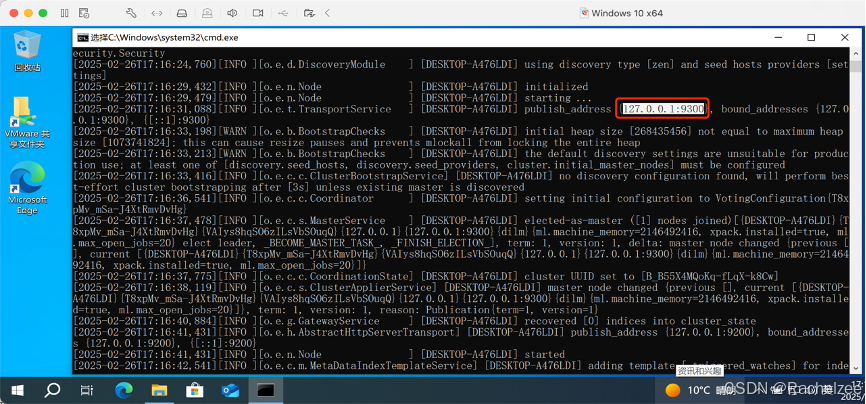866x404 pixels.
Task: Open the VMware snapshot manager icon
Action: [84, 13]
